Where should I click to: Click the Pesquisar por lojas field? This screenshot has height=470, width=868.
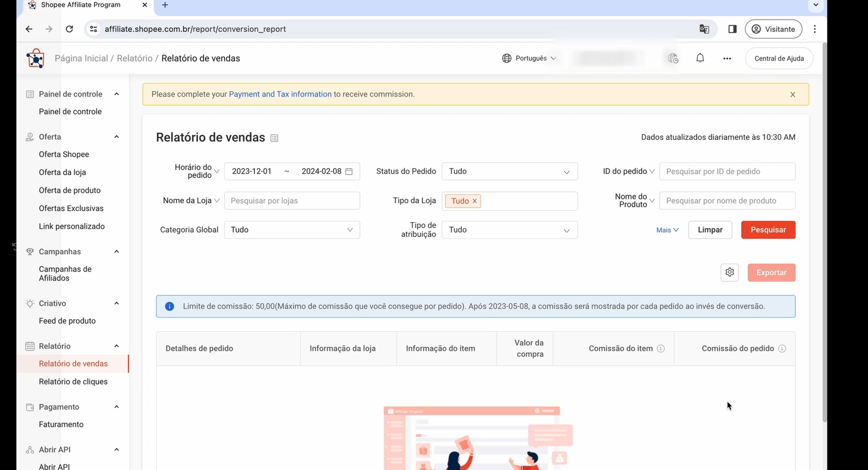pyautogui.click(x=292, y=201)
